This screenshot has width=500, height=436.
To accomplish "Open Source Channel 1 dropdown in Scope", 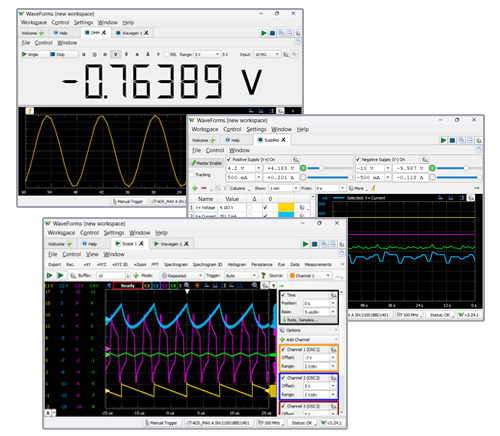I will pyautogui.click(x=310, y=276).
